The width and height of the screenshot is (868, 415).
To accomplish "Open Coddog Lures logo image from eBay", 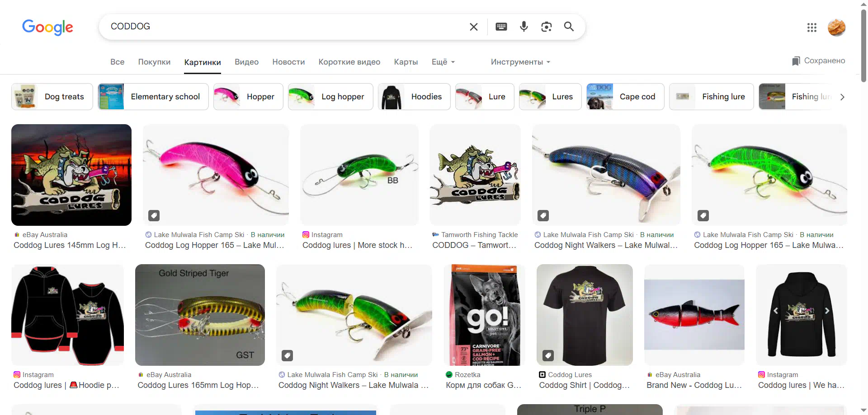I will click(71, 175).
